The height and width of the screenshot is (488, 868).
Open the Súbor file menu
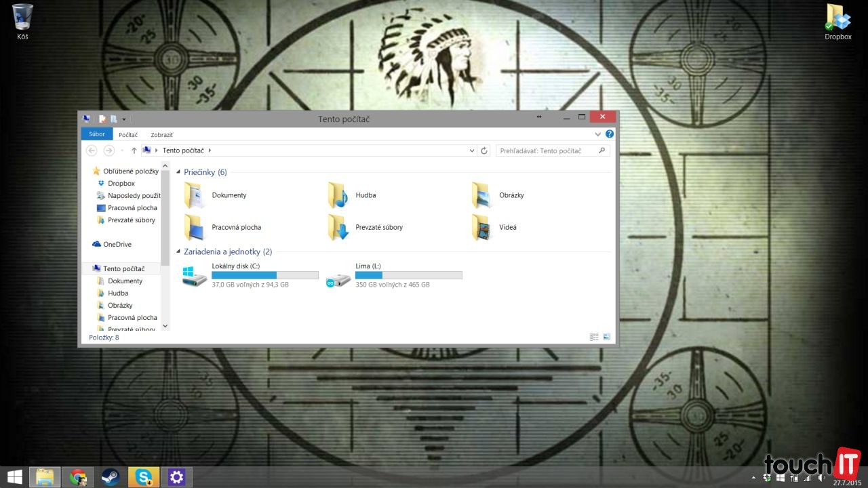tap(97, 134)
